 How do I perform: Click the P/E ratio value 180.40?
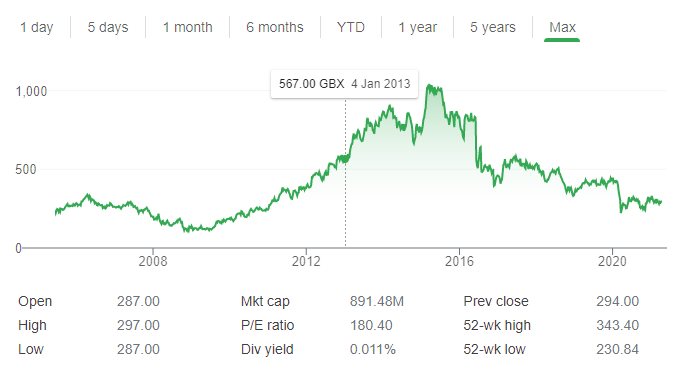pyautogui.click(x=371, y=325)
